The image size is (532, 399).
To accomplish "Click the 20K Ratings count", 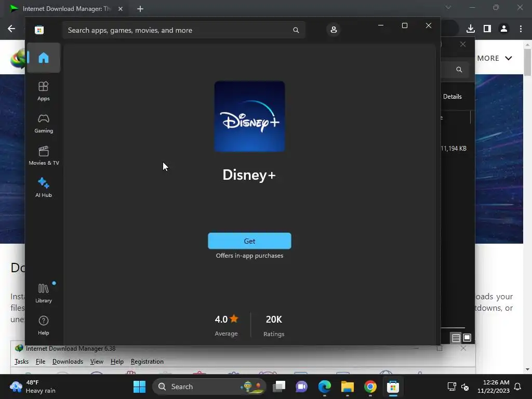I will [x=274, y=325].
